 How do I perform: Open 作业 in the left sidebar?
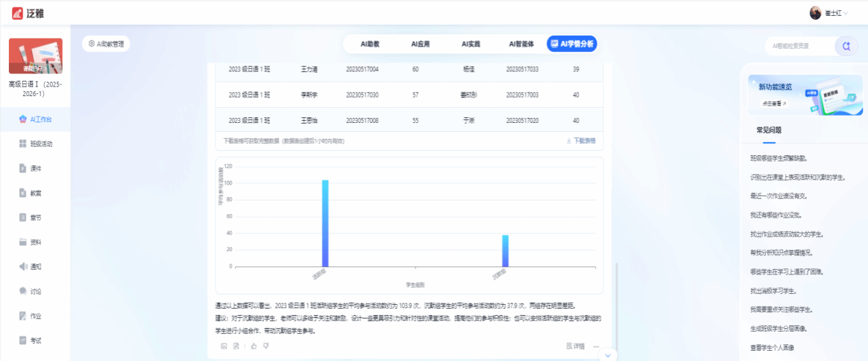tap(36, 316)
